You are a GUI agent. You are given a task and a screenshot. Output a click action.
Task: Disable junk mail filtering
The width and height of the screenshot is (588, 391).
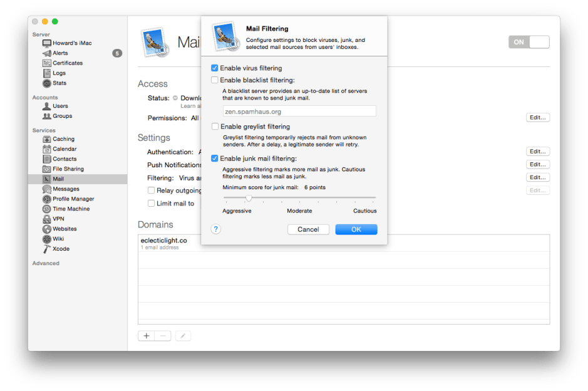coord(215,159)
